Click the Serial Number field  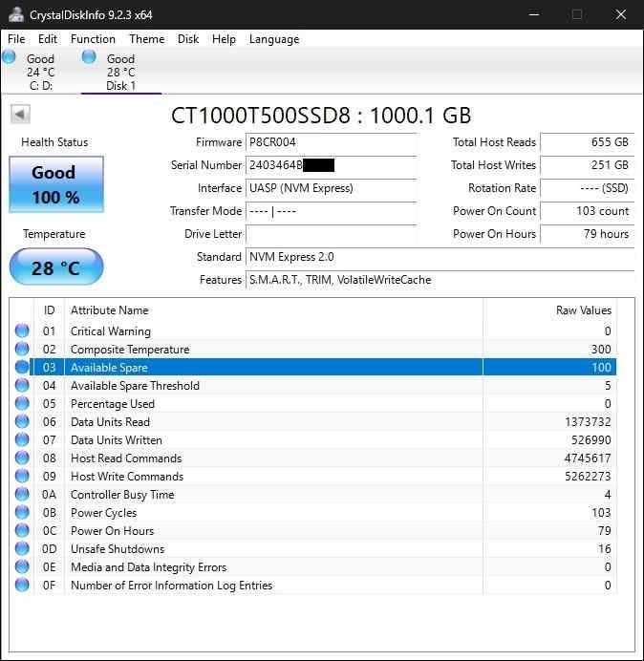pyautogui.click(x=331, y=165)
